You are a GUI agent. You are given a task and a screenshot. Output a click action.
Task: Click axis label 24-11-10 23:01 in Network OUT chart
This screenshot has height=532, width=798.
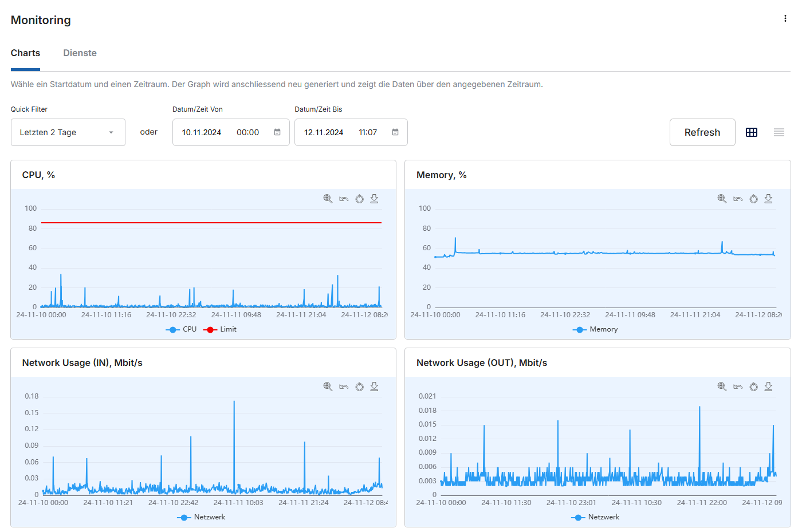point(571,503)
